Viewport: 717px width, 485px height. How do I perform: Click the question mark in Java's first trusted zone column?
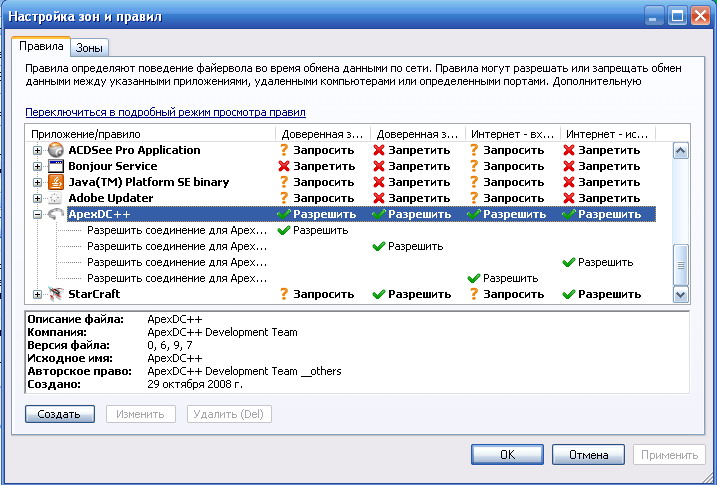click(x=284, y=182)
